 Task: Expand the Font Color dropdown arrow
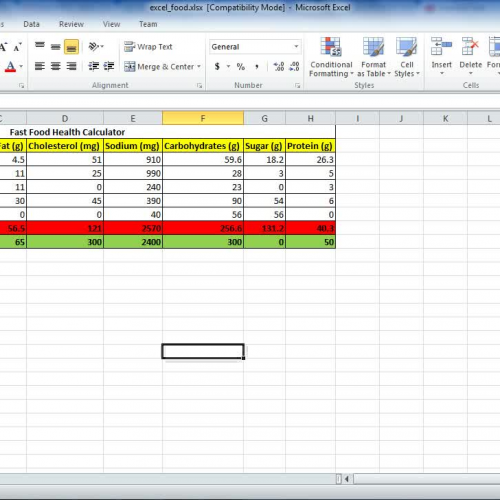[x=21, y=66]
